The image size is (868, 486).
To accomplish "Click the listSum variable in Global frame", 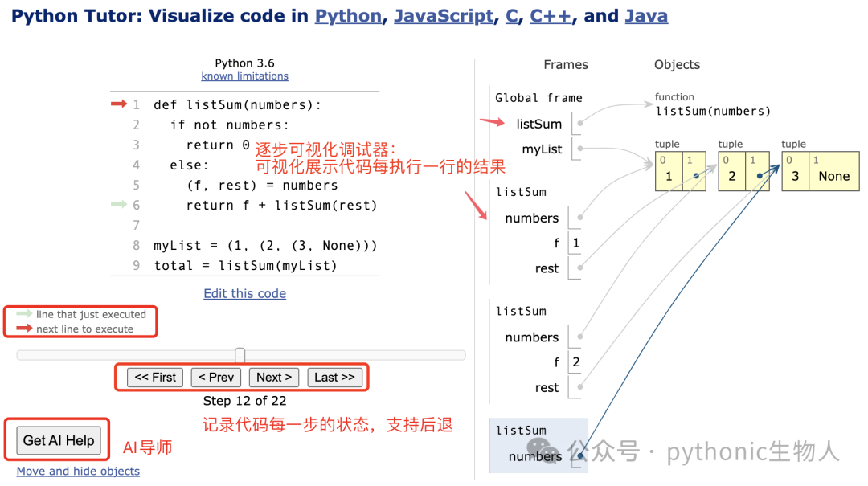I will [539, 124].
